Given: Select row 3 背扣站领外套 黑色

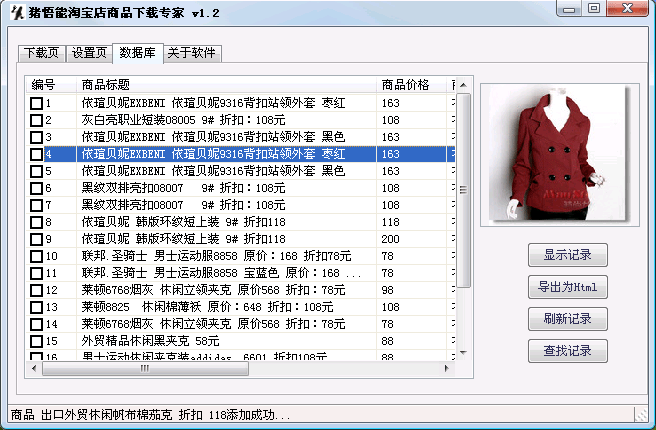Looking at the screenshot, I should tap(241, 137).
